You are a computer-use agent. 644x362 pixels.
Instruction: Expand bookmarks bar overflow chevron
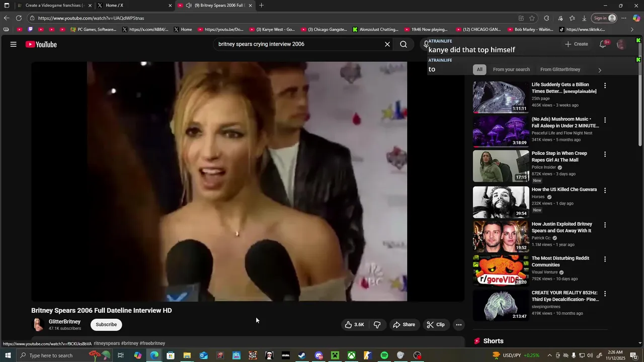632,30
